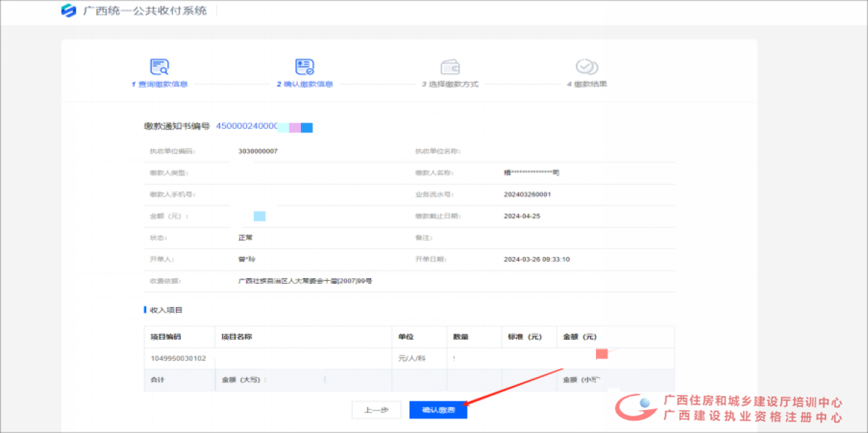
Task: Click the step 2 确认缴款信息 icon
Action: coord(305,67)
